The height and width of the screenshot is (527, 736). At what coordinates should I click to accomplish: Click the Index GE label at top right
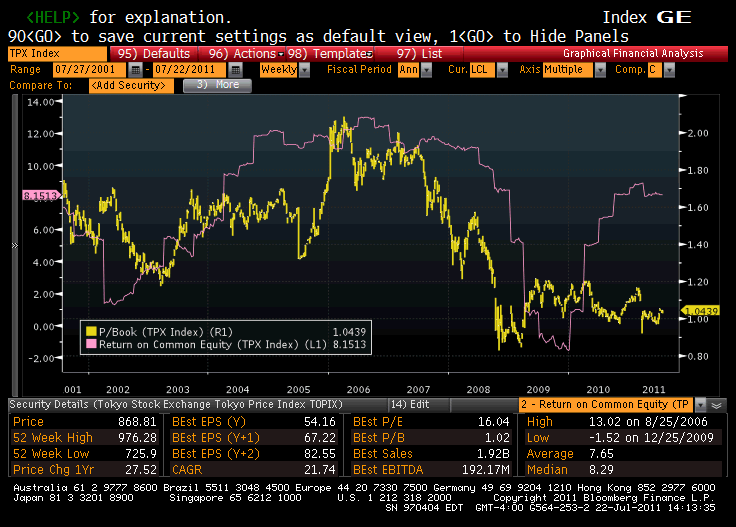[647, 17]
